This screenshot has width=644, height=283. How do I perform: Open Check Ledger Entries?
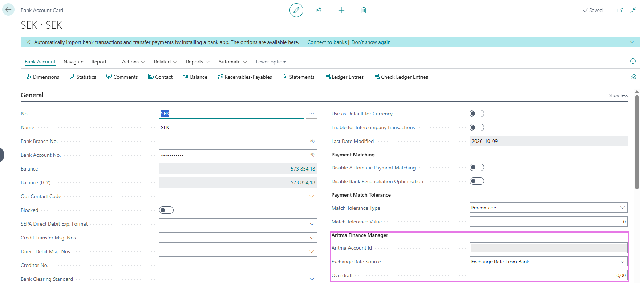[401, 77]
